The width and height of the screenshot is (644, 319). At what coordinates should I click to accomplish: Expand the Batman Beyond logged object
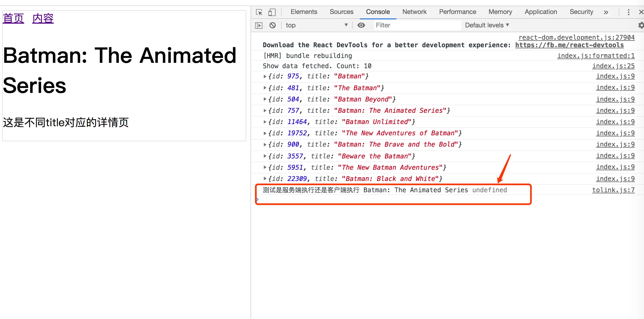(265, 99)
